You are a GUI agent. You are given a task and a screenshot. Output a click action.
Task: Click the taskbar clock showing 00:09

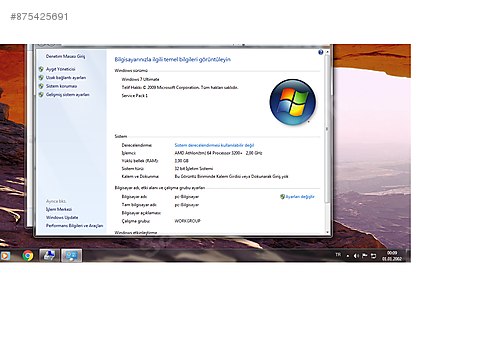(392, 256)
